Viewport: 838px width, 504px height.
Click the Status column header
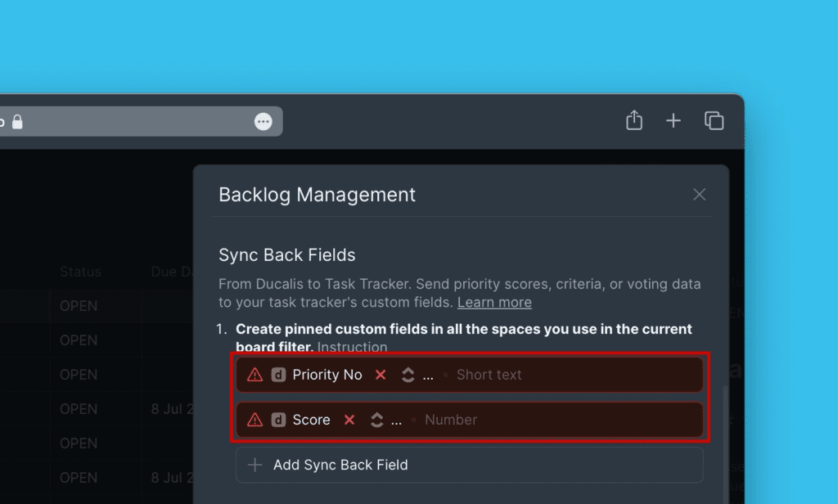(80, 272)
